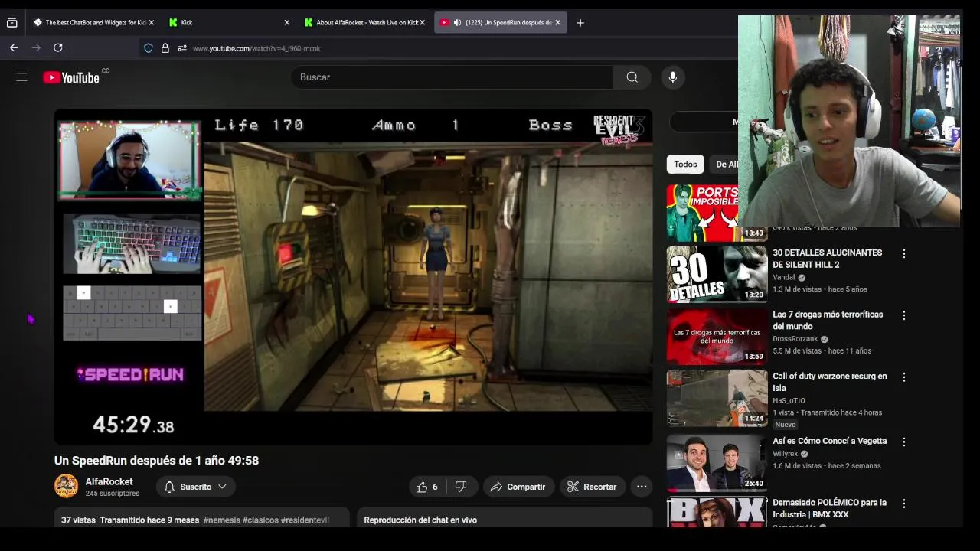Image resolution: width=980 pixels, height=551 pixels.
Task: Close the Un SpeedRun YouTube tab
Action: point(557,22)
